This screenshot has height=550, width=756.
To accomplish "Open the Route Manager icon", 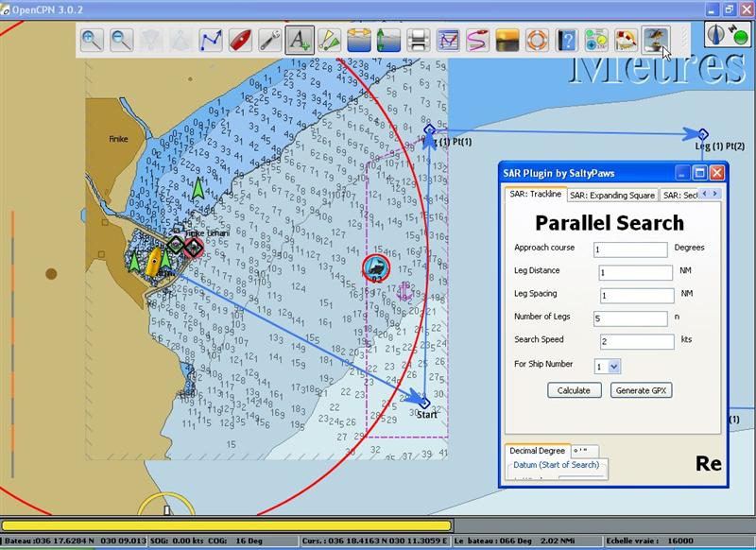I will click(x=448, y=40).
